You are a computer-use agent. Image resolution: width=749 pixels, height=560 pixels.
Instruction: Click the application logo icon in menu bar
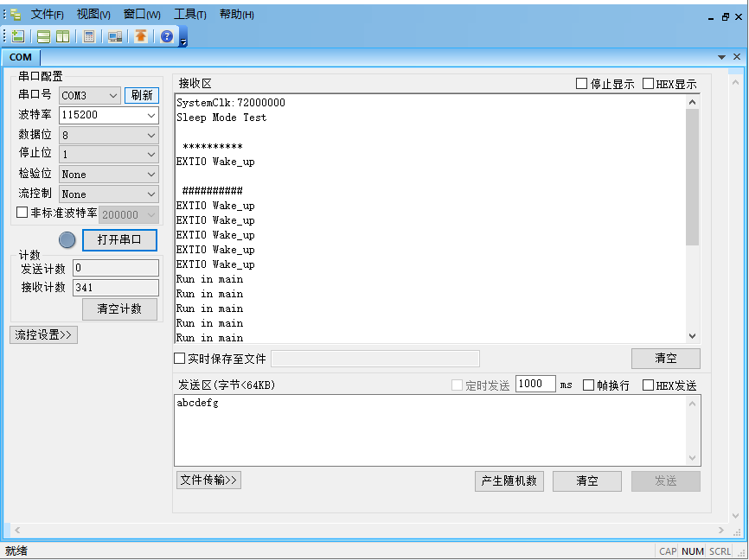pos(16,15)
